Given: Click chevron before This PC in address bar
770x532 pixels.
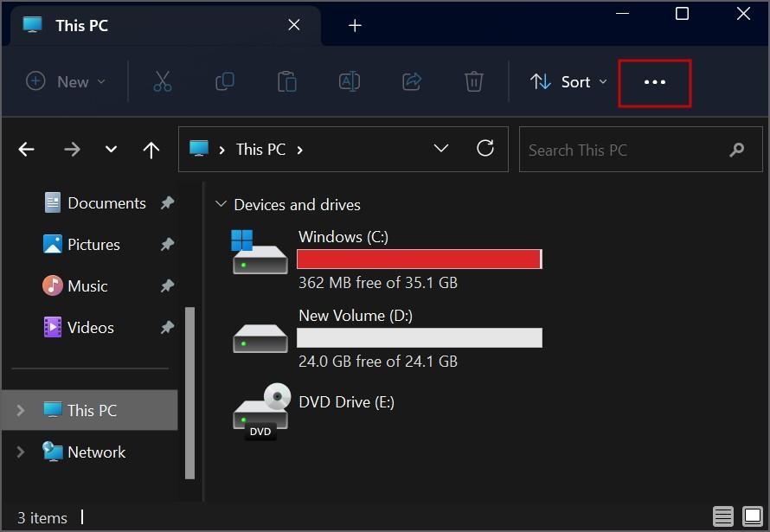Looking at the screenshot, I should point(222,151).
